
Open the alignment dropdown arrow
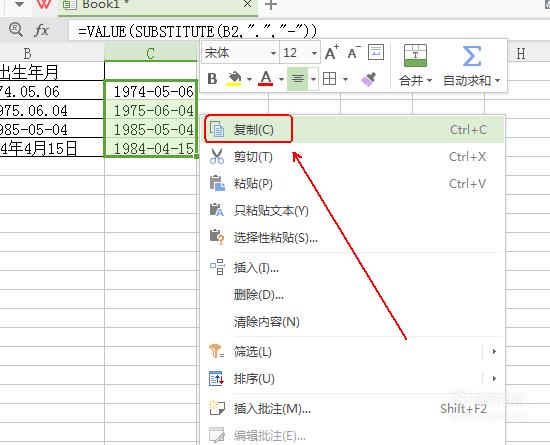[313, 80]
